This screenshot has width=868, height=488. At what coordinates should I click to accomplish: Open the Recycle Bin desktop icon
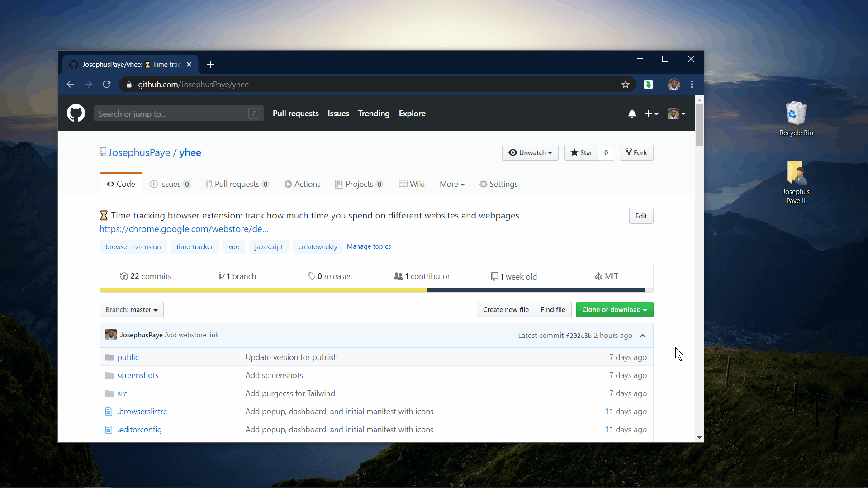(x=796, y=119)
